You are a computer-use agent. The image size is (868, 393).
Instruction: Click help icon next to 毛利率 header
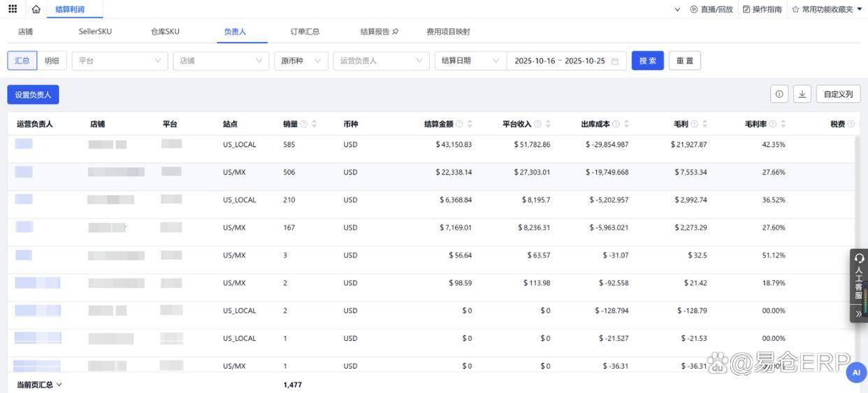[772, 124]
